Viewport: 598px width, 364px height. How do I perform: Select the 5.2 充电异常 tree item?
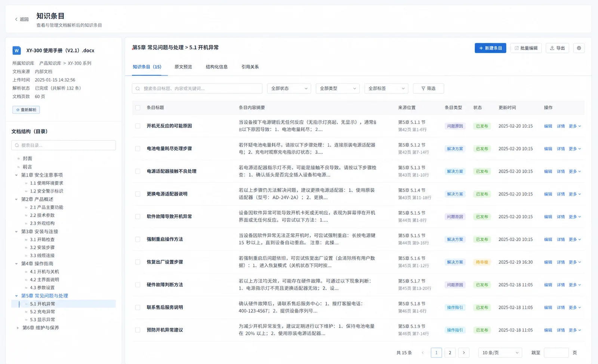pyautogui.click(x=42, y=312)
